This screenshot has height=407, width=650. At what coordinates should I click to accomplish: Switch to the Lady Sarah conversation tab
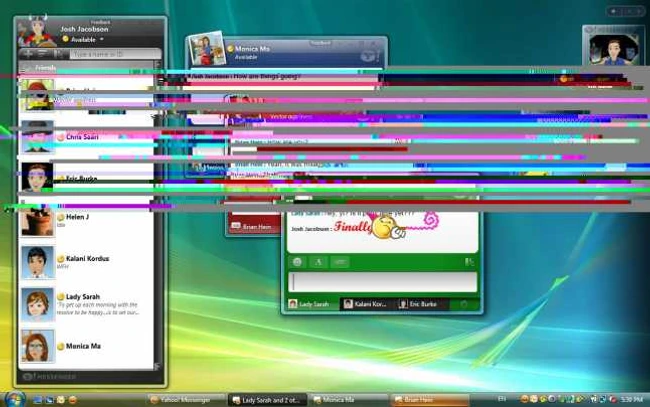pyautogui.click(x=310, y=303)
